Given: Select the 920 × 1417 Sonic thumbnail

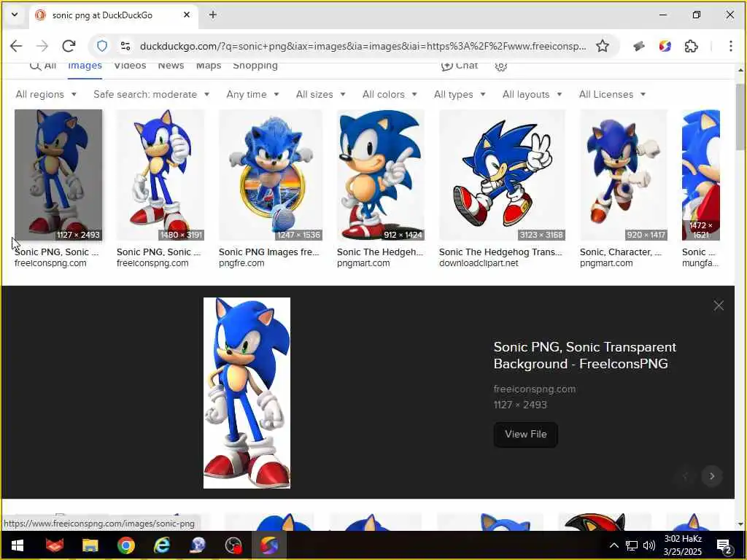Looking at the screenshot, I should click(624, 175).
